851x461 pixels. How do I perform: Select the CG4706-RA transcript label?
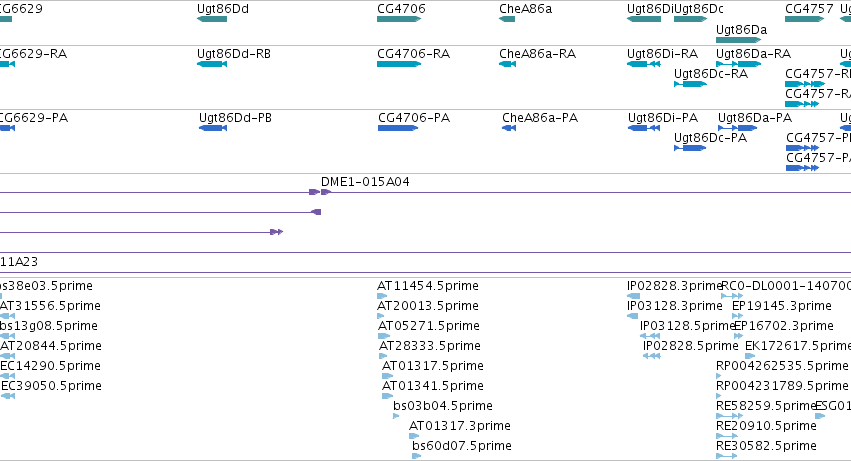point(414,54)
